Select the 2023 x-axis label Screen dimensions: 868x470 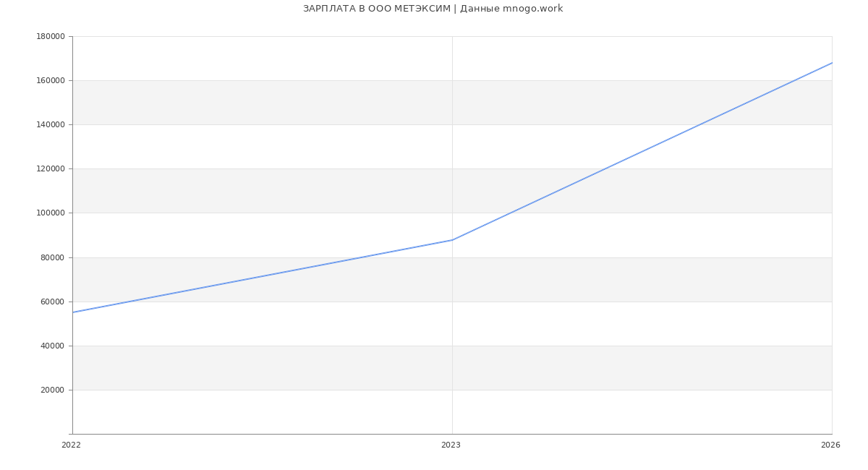[x=451, y=445]
